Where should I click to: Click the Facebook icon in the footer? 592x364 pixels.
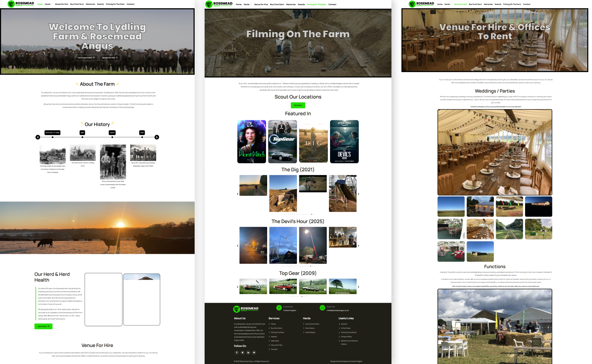coord(237,353)
